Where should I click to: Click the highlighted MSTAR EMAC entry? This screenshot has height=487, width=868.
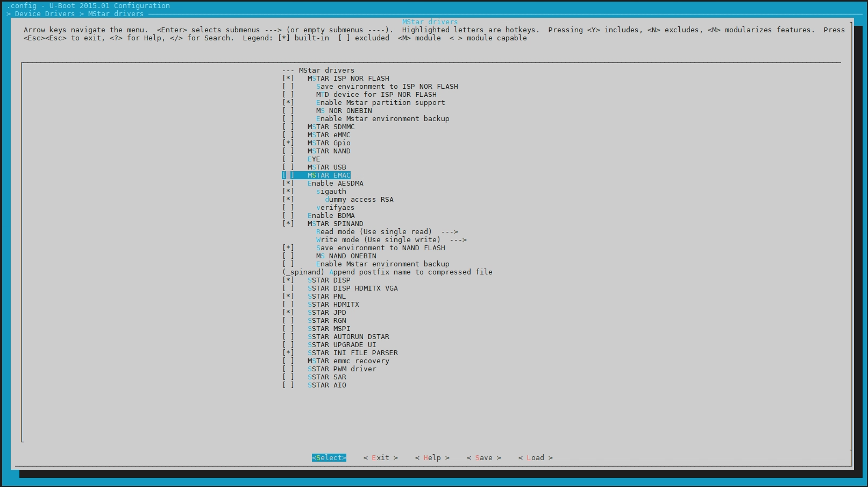316,175
